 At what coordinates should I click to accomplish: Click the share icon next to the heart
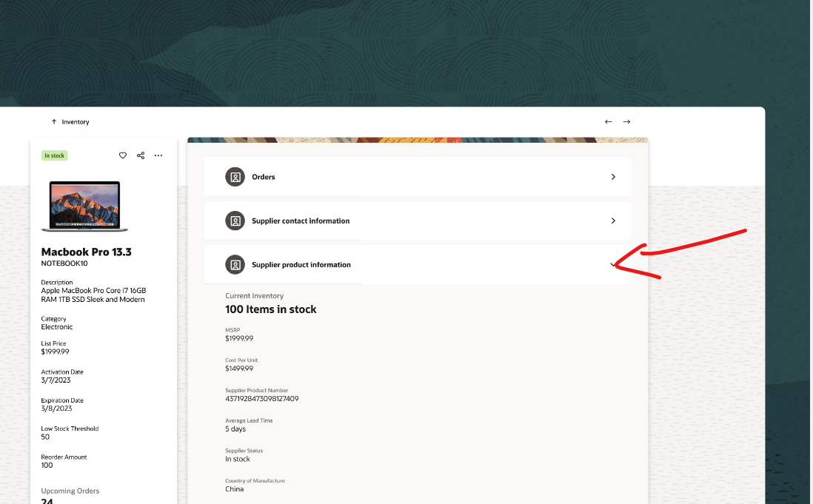140,155
